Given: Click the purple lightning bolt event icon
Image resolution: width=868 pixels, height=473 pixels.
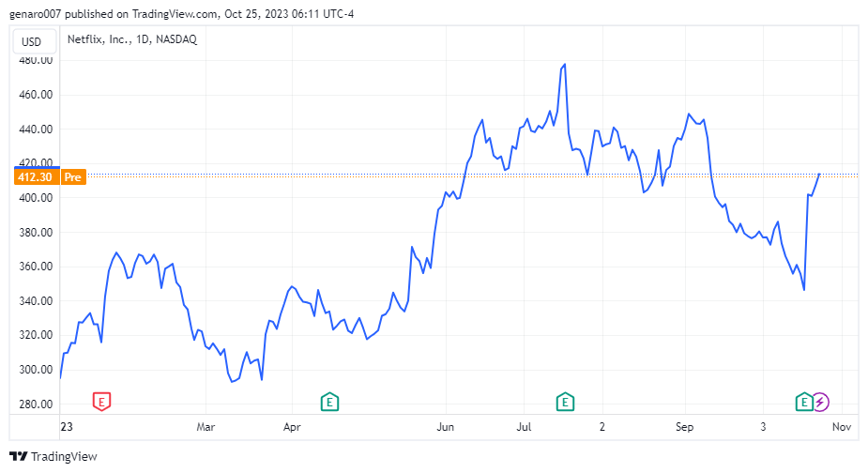Looking at the screenshot, I should [820, 402].
